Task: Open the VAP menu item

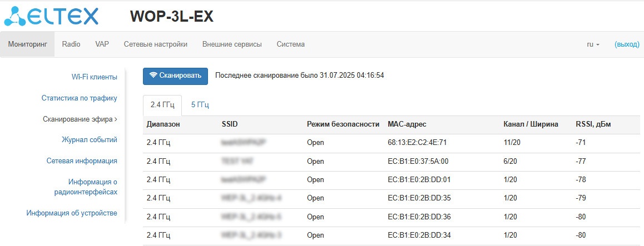Action: tap(102, 44)
